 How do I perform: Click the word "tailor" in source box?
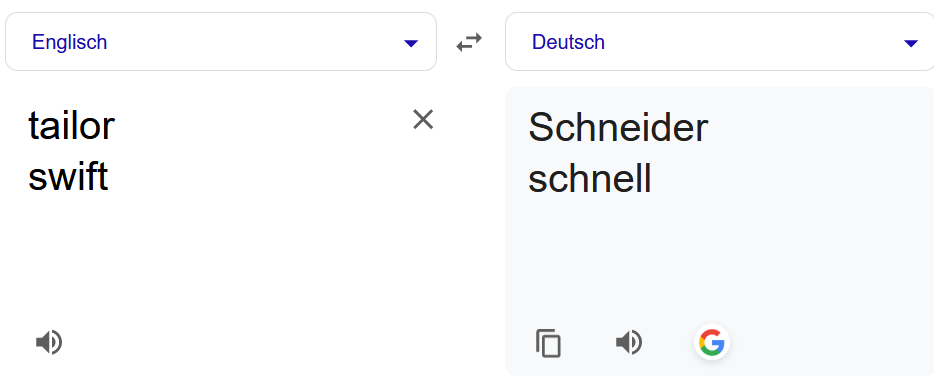pyautogui.click(x=71, y=126)
